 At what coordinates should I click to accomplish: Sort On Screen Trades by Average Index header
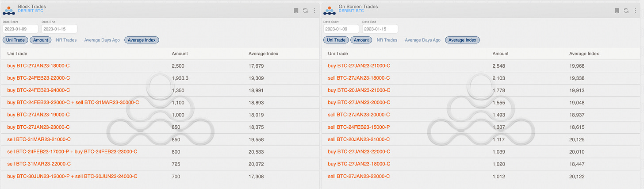584,54
